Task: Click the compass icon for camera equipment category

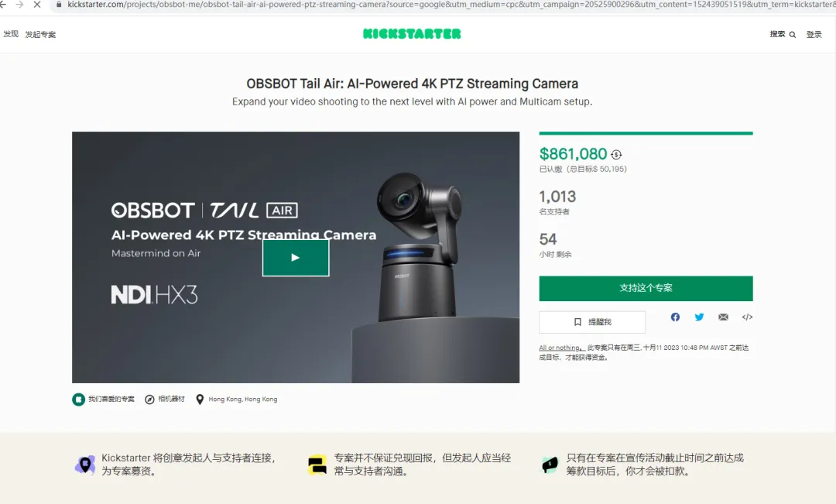Action: [150, 399]
